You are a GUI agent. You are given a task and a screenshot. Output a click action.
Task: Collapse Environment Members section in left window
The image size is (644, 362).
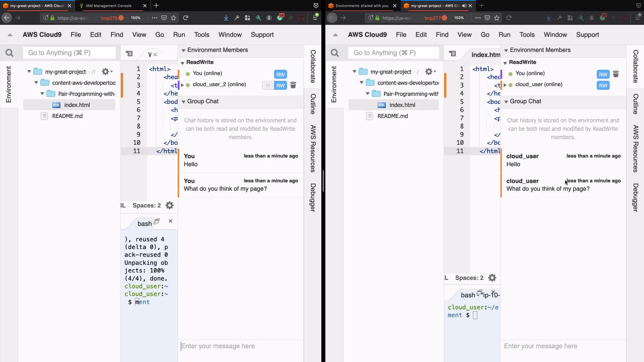click(183, 50)
